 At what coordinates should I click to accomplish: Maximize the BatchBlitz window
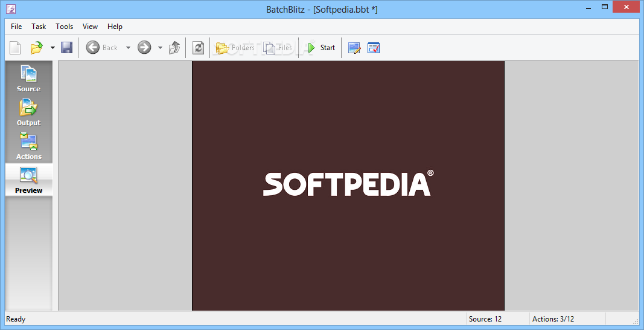(604, 6)
